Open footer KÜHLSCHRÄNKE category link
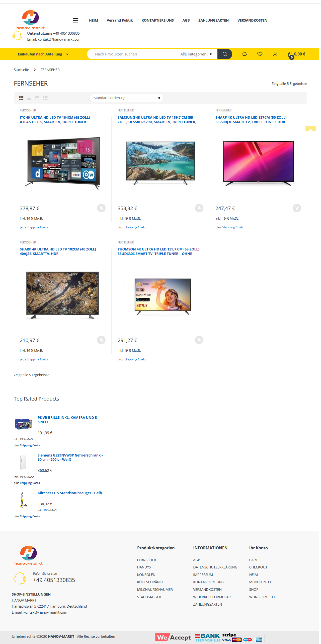 150,582
